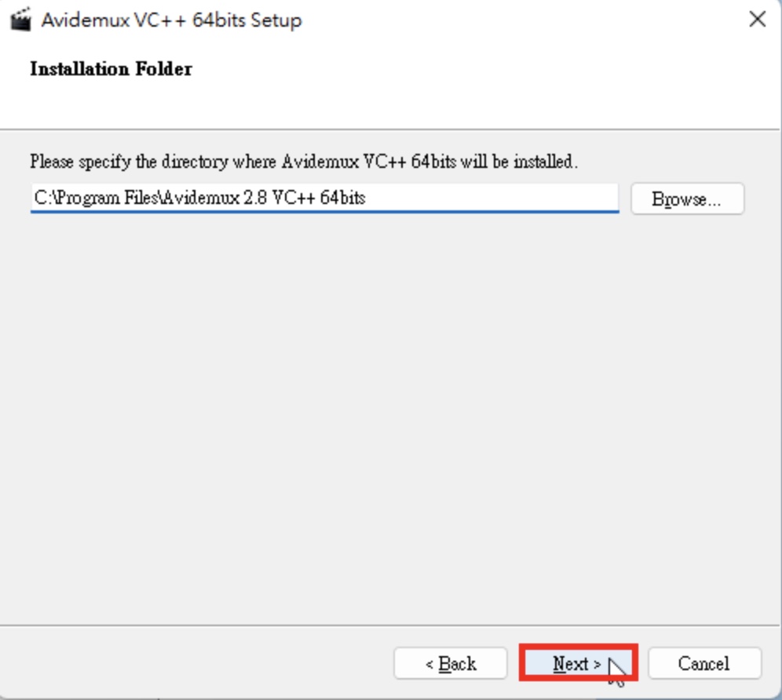Go to previous step with < Back
This screenshot has height=700, width=782.
(451, 663)
